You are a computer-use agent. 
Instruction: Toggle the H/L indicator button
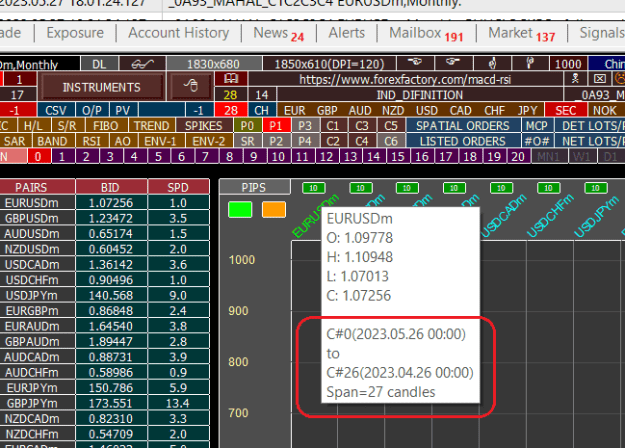click(x=33, y=126)
